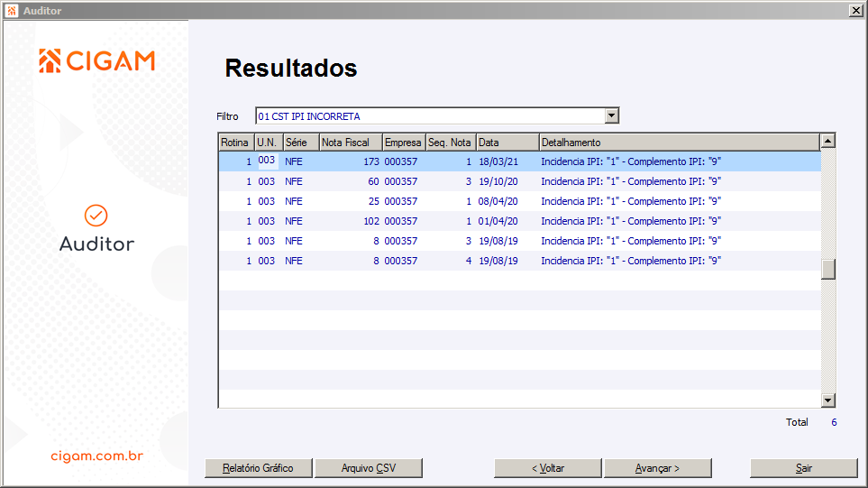Click date 01/04/20 cell
The height and width of the screenshot is (488, 868).
(498, 222)
